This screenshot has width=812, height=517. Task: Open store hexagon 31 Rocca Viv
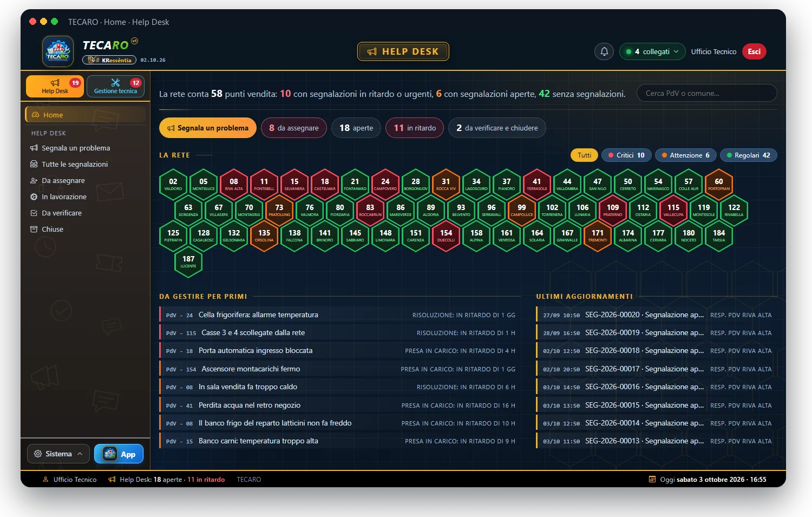click(x=446, y=184)
